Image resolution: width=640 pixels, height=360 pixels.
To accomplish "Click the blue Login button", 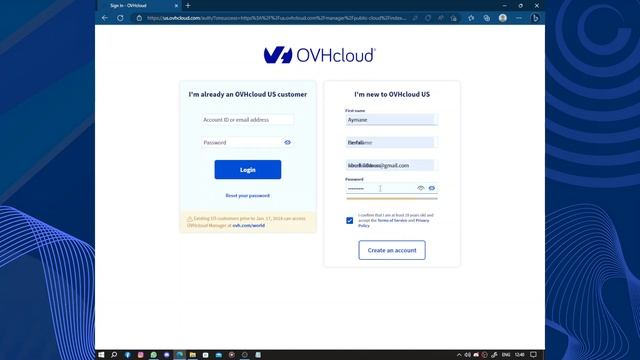I will pos(248,169).
